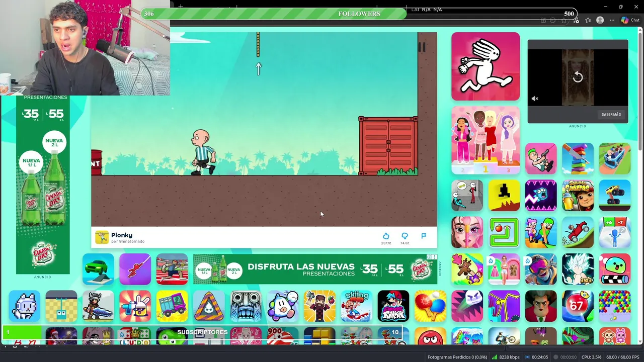Open the purple delivery truck game
644x362 pixels.
pos(172,306)
